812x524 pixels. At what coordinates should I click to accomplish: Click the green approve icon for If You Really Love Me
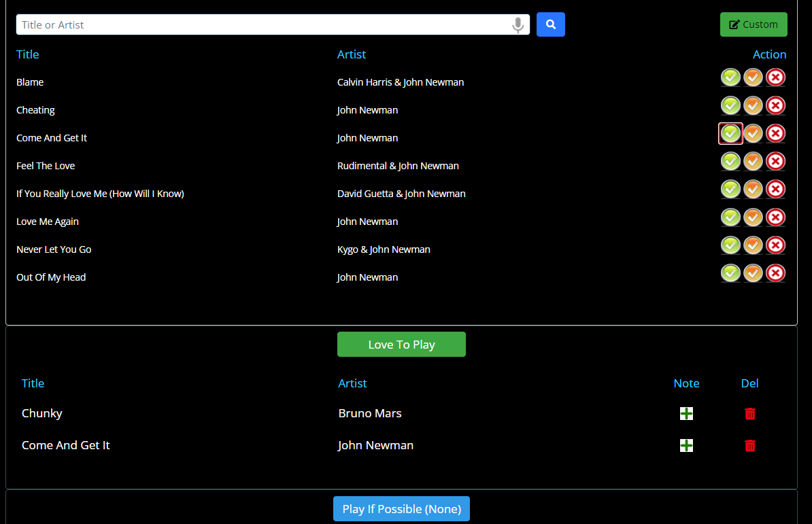[730, 189]
